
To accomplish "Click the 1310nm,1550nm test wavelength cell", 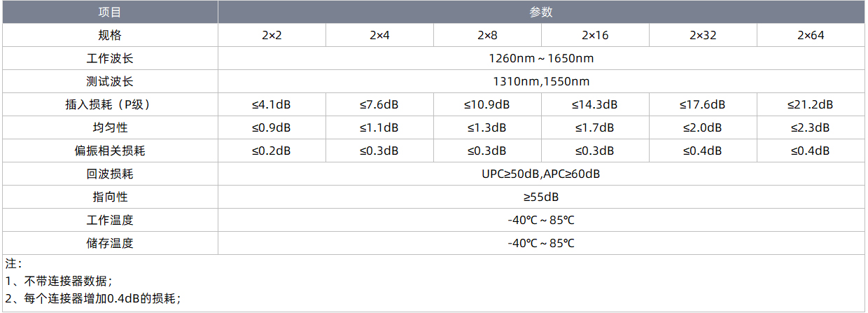I will (x=541, y=81).
